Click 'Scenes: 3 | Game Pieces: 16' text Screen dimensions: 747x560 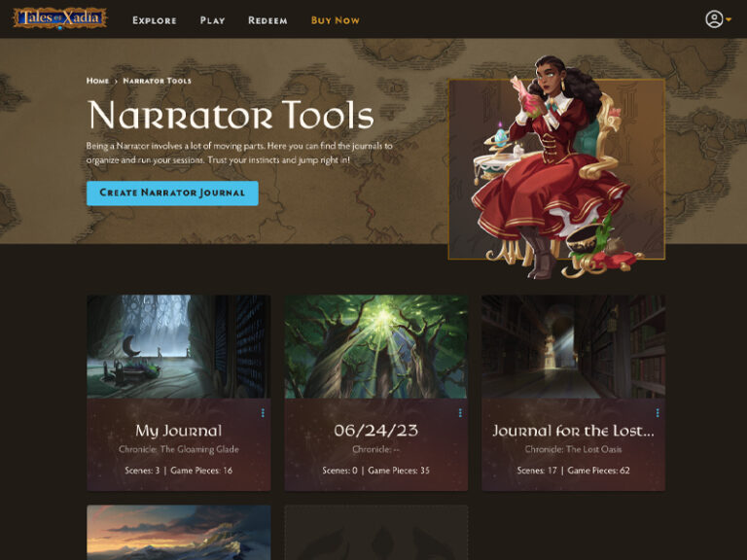(x=179, y=471)
